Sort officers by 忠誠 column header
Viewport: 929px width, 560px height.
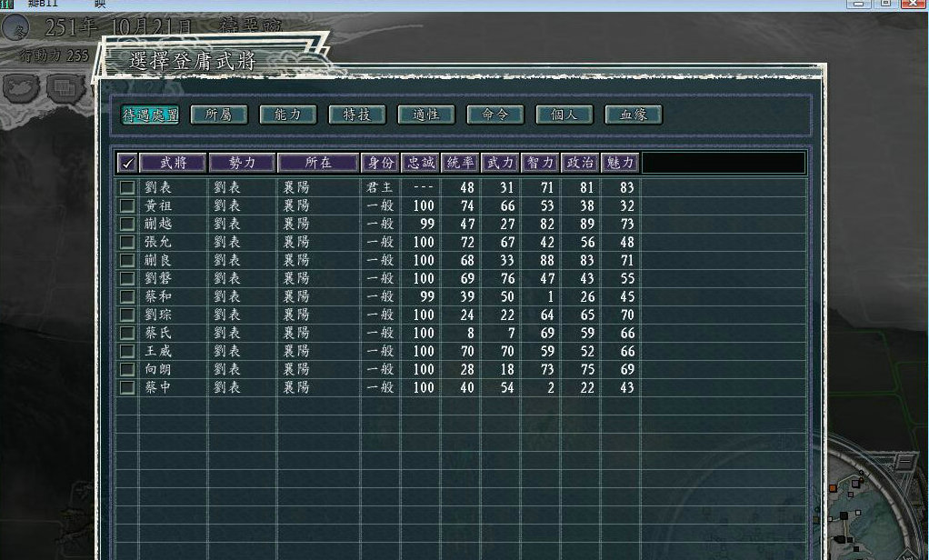[x=419, y=164]
